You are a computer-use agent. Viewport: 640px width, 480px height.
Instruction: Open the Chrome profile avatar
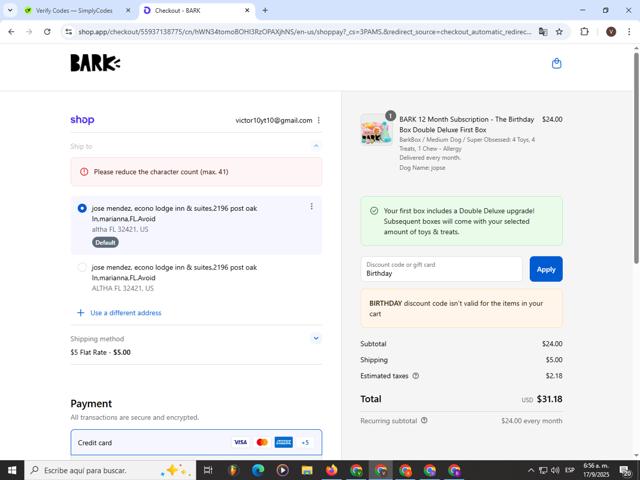tap(611, 31)
